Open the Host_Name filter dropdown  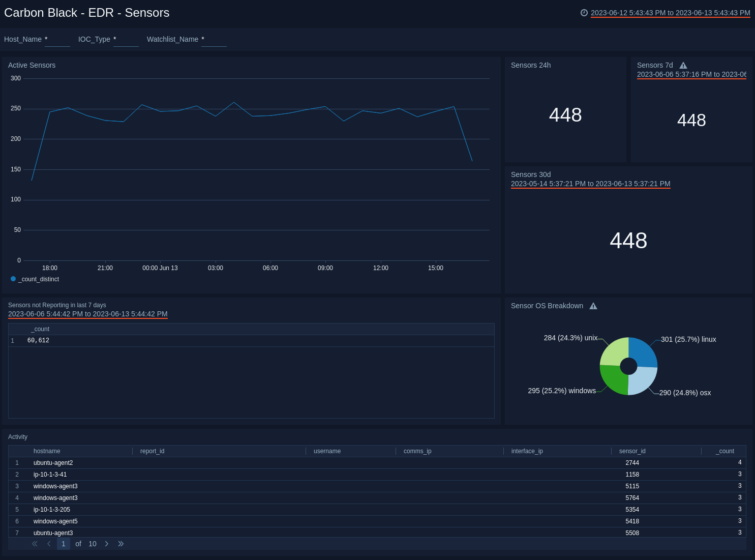point(57,39)
